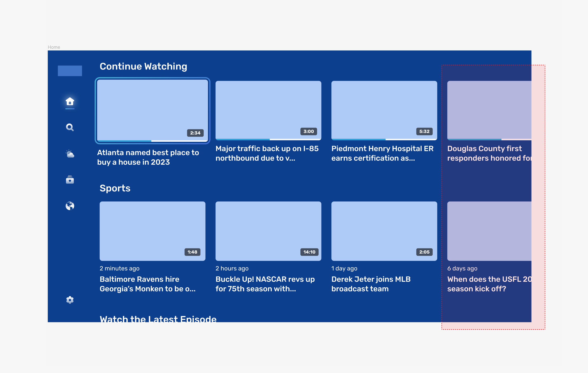588x373 pixels.
Task: Click the 2:05 duration badge
Action: (424, 252)
